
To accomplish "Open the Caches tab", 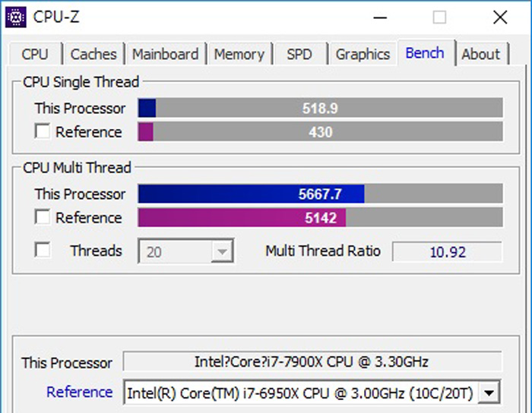I will [x=93, y=54].
